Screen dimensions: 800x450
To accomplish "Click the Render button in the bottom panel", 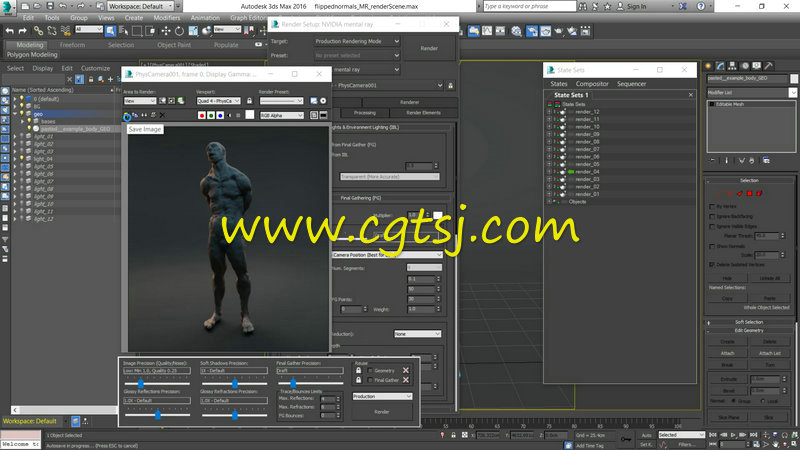I will [x=382, y=412].
